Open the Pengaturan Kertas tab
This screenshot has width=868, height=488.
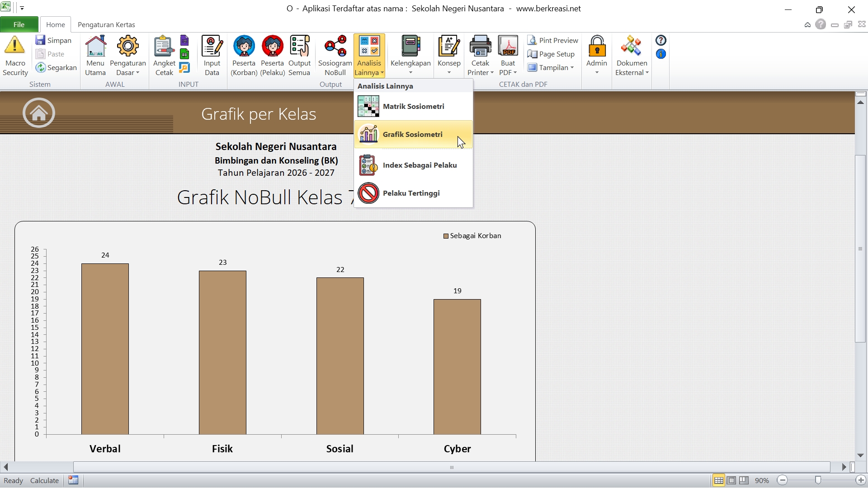(x=106, y=25)
